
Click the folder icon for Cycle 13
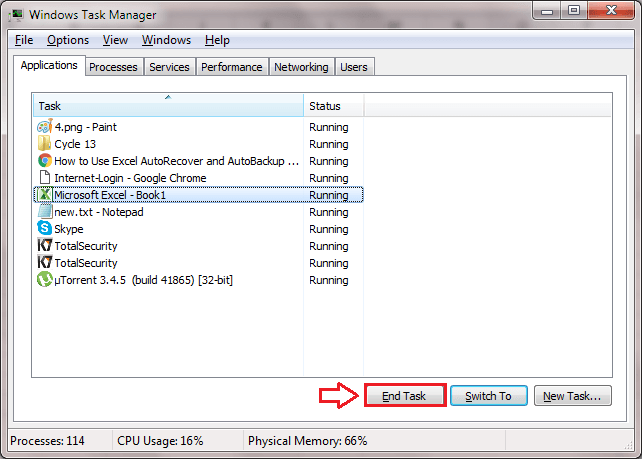click(x=44, y=144)
